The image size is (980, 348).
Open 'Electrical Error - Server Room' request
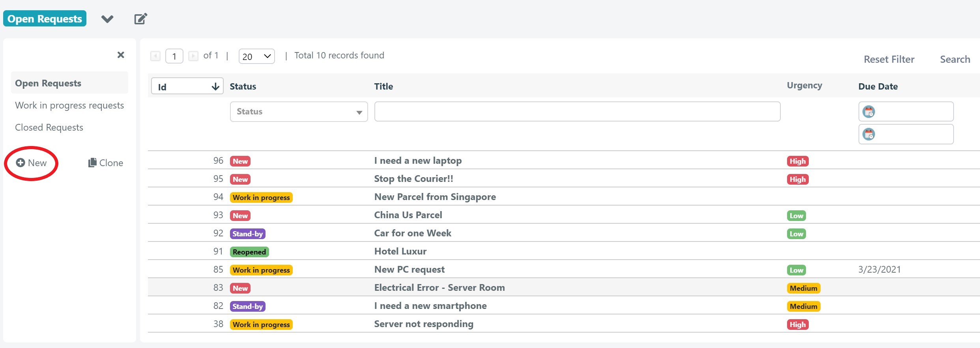[x=440, y=288]
